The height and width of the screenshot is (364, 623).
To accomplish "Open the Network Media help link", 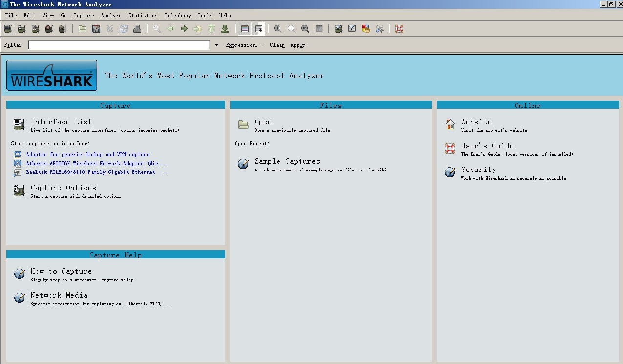I will tap(59, 295).
